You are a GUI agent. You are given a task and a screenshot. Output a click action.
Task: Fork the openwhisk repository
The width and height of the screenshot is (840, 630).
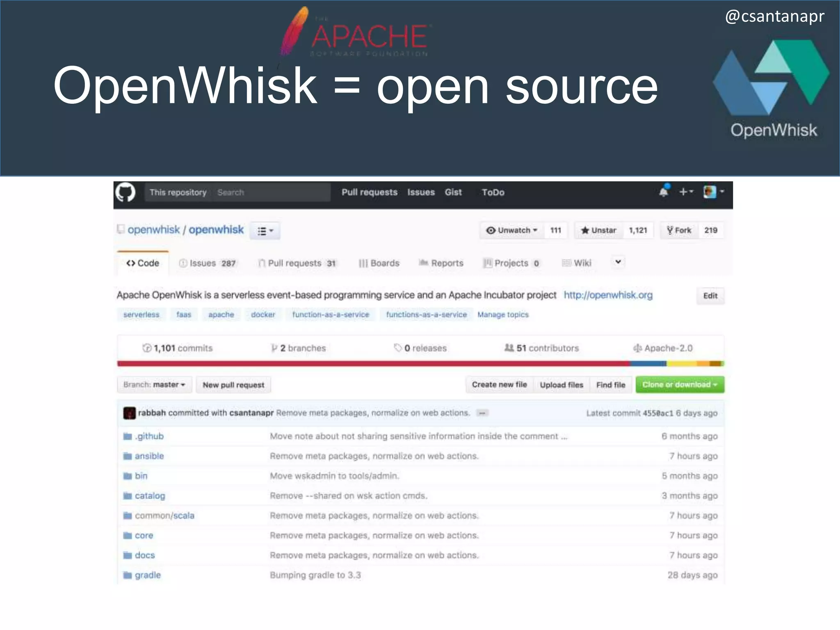pyautogui.click(x=679, y=230)
